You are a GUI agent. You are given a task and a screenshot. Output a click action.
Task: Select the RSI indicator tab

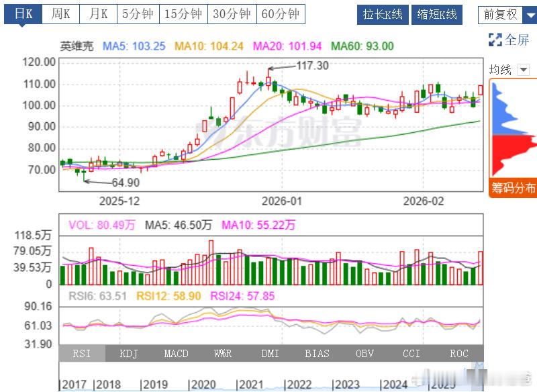click(82, 353)
